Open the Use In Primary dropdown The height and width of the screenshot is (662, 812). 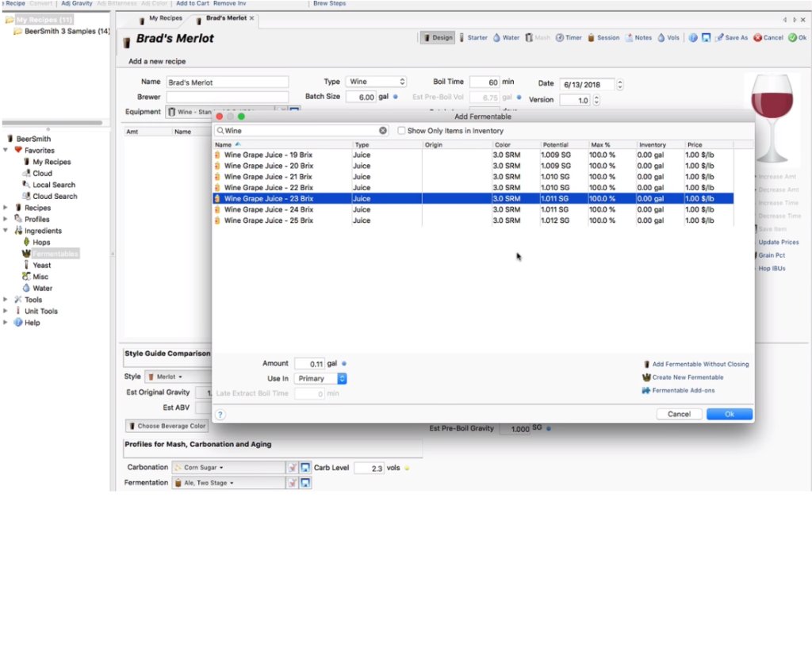(320, 378)
